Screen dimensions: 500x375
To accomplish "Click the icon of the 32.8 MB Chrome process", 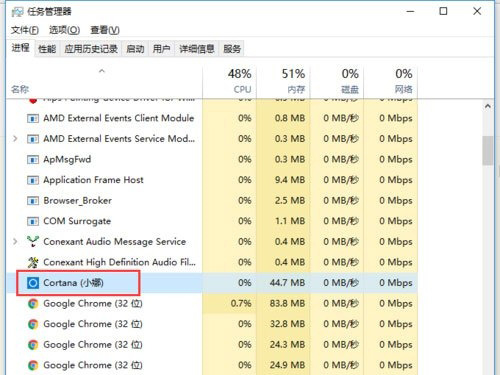I will pos(33,324).
